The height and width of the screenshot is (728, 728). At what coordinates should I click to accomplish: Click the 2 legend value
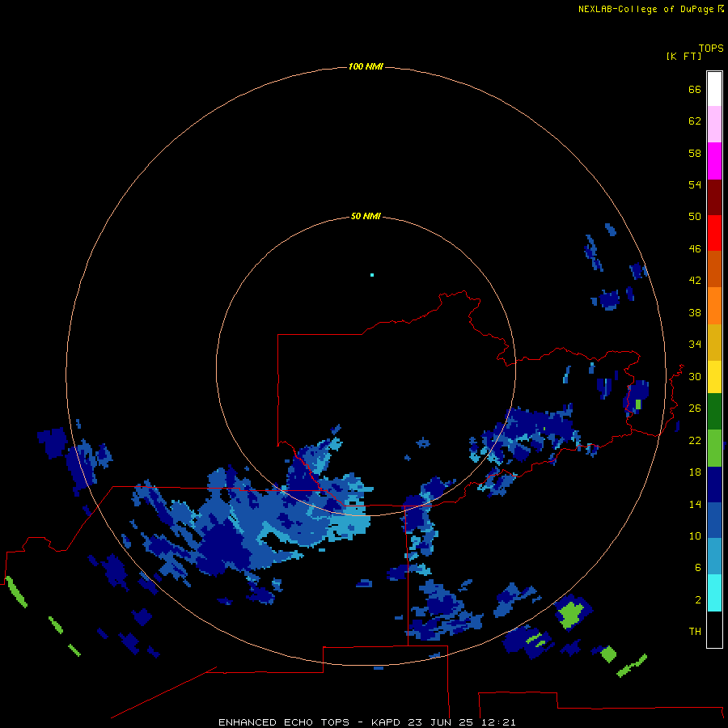coord(698,600)
